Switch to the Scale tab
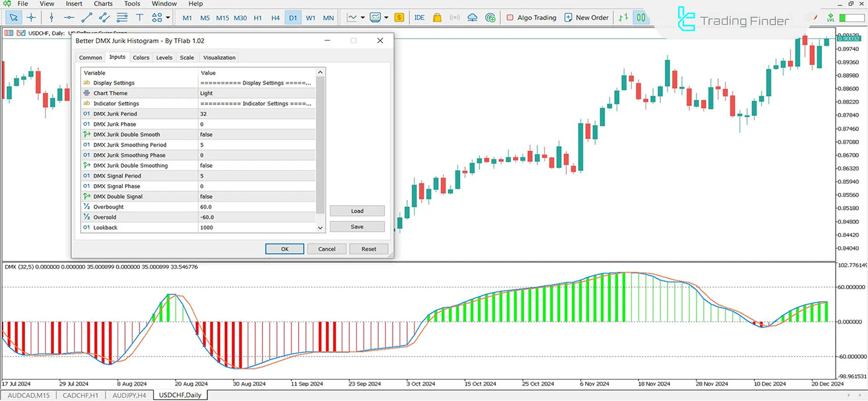The height and width of the screenshot is (401, 868). pos(187,57)
